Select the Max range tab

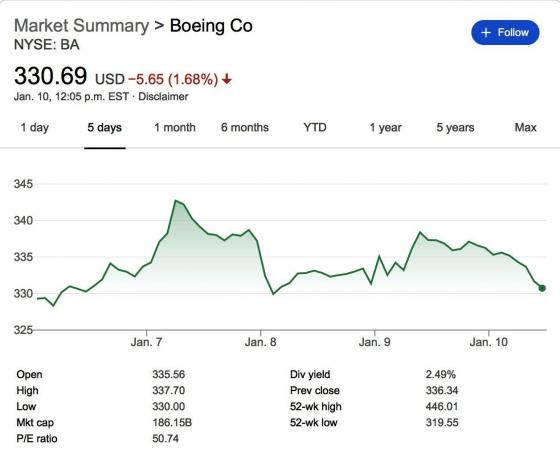[x=525, y=127]
